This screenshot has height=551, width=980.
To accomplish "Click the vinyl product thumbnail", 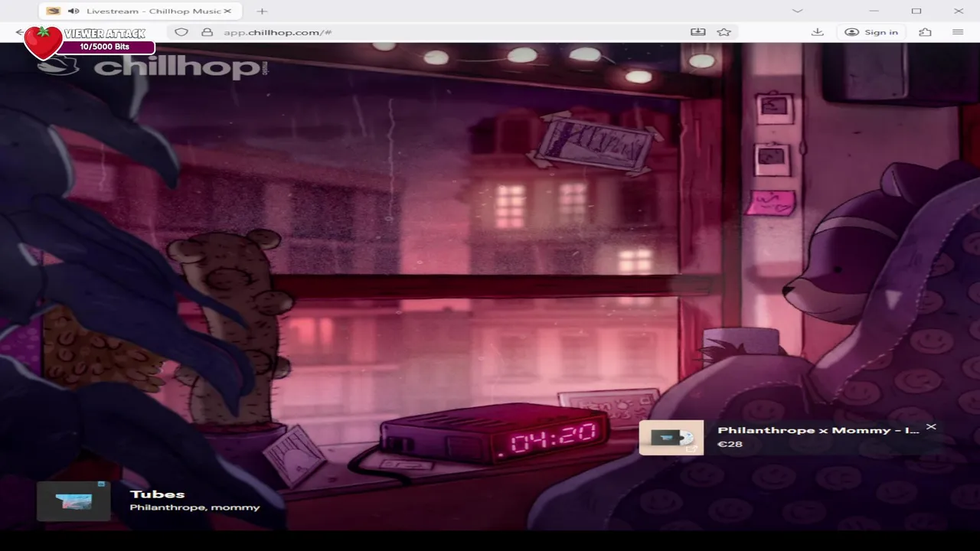I will point(671,438).
